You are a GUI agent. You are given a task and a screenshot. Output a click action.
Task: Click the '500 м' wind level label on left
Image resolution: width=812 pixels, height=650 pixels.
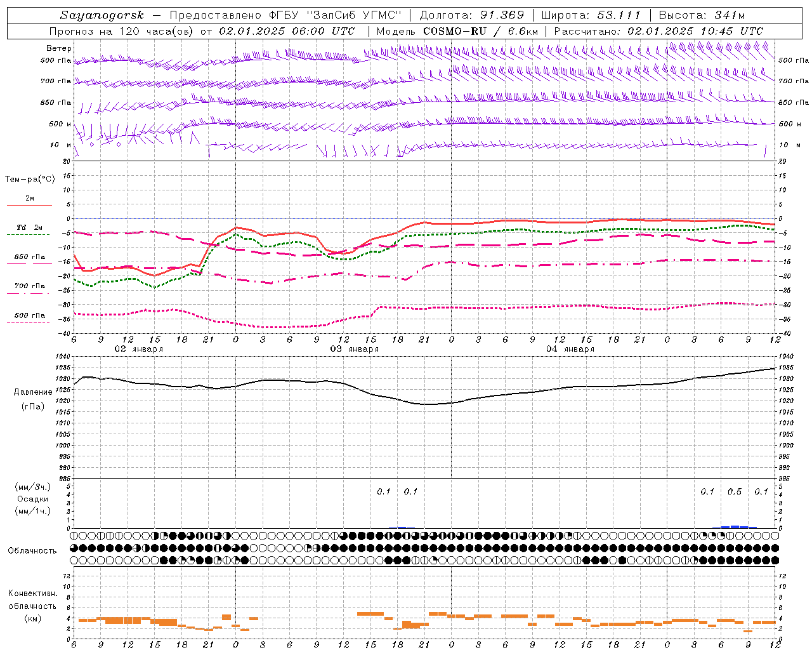click(x=60, y=124)
